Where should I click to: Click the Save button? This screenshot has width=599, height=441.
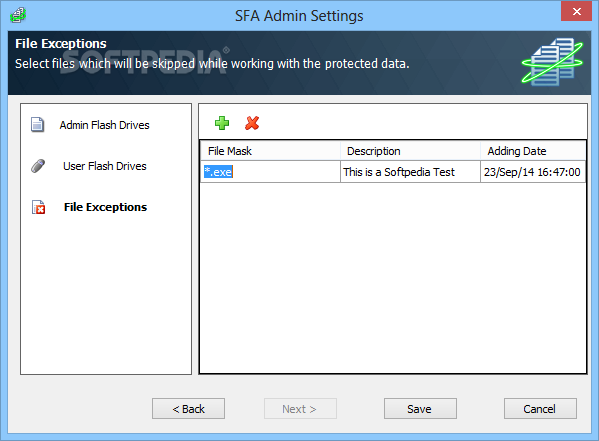pyautogui.click(x=420, y=409)
